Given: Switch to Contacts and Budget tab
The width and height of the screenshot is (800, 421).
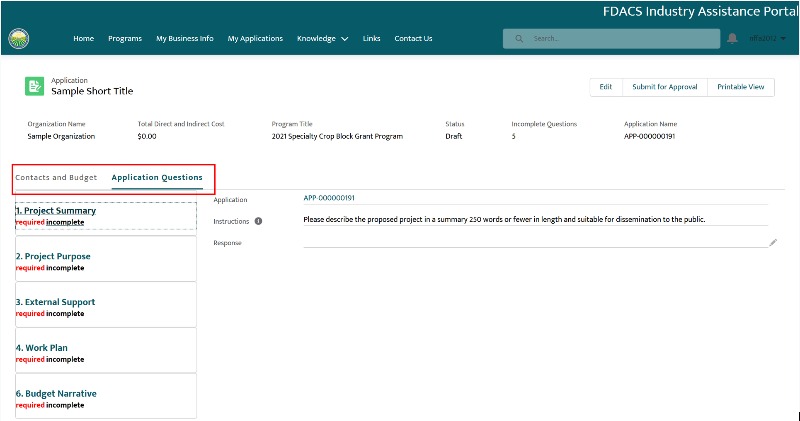Looking at the screenshot, I should (x=56, y=178).
